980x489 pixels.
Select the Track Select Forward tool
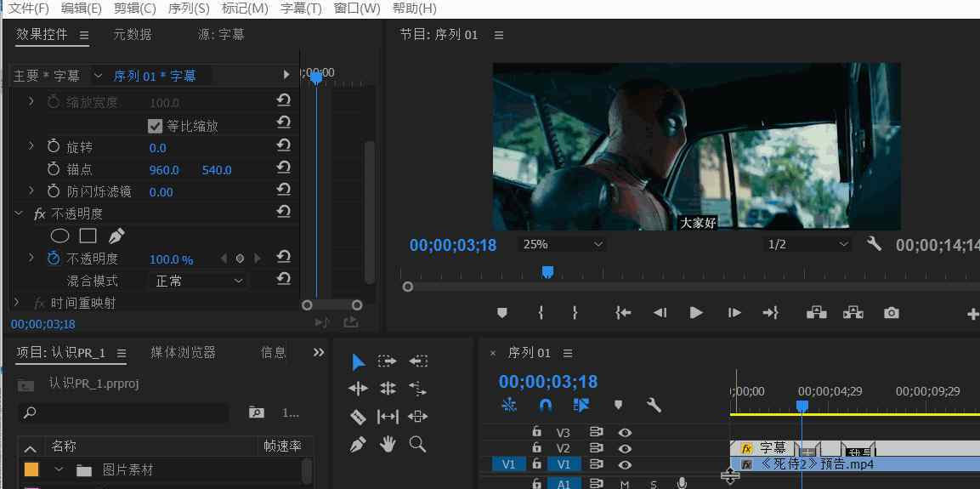pos(388,361)
